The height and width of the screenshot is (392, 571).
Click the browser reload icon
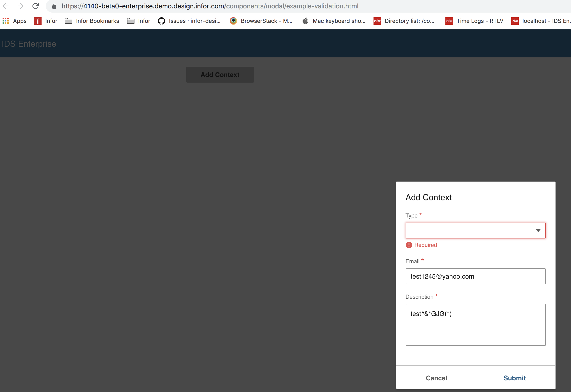coord(36,6)
